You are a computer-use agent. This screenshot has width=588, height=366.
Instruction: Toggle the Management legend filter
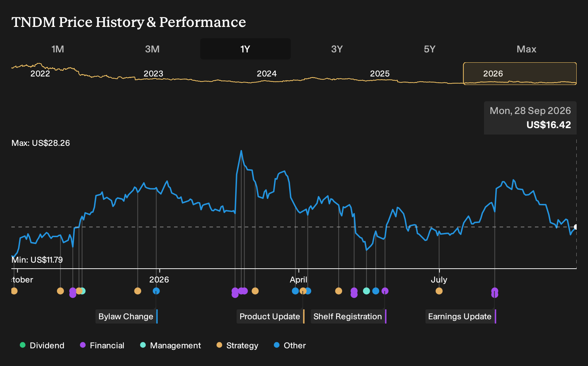(171, 345)
